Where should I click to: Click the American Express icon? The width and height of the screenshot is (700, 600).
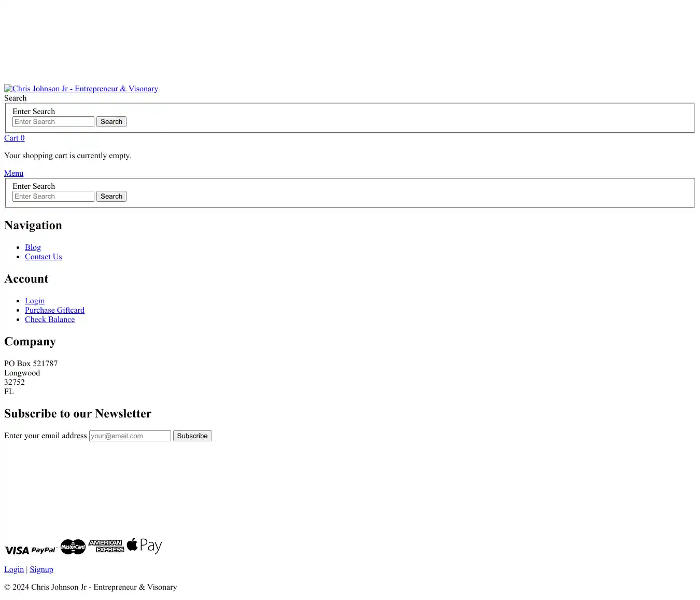[x=106, y=546]
